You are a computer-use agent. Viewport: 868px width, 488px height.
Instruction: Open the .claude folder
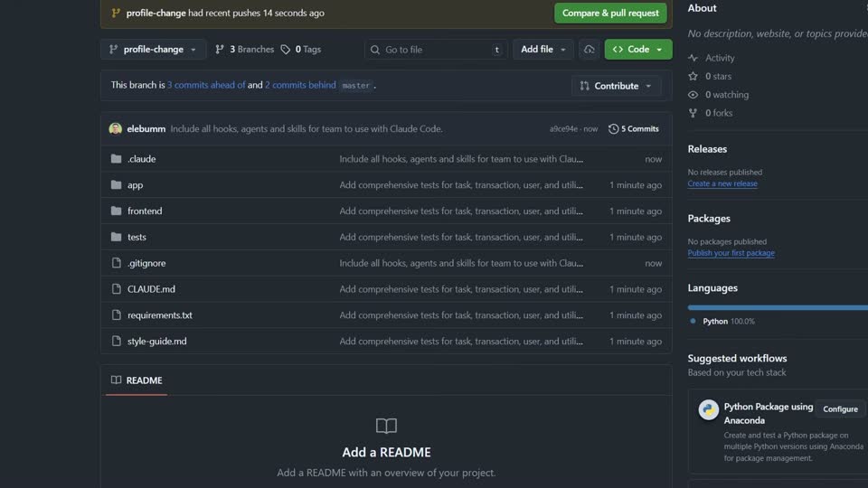(x=142, y=159)
